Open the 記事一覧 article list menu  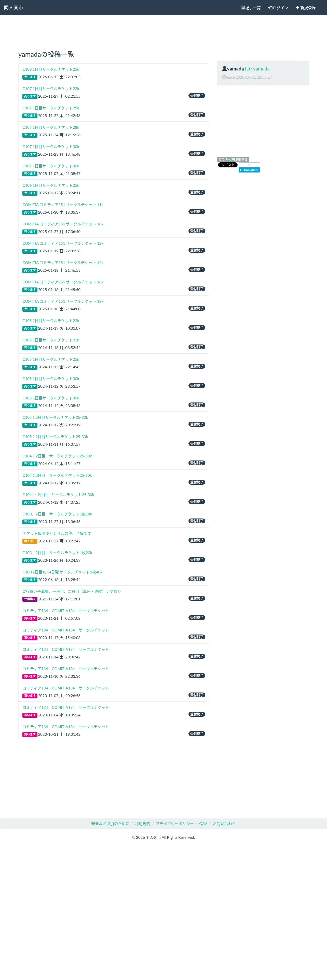pos(251,8)
